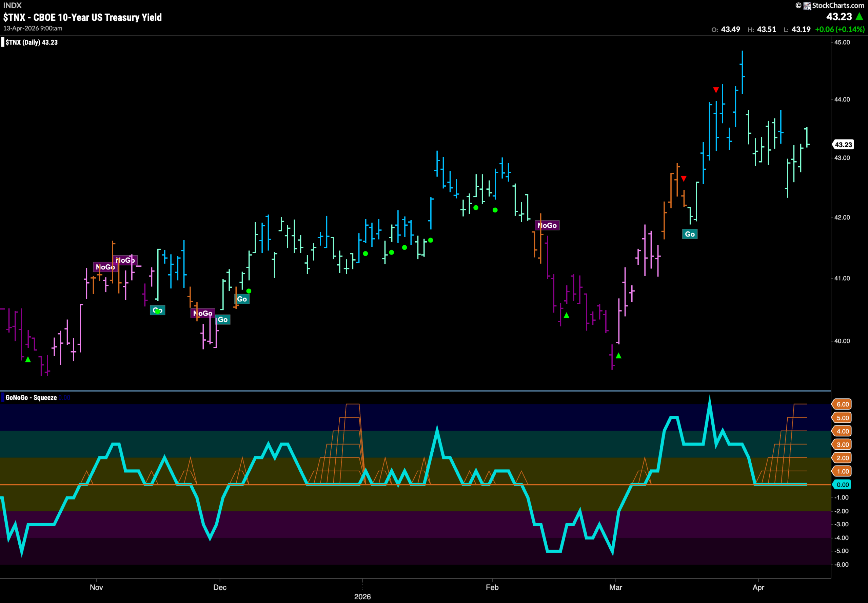Viewport: 868px width, 603px height.
Task: Click the Low value 43.19
Action: point(801,29)
